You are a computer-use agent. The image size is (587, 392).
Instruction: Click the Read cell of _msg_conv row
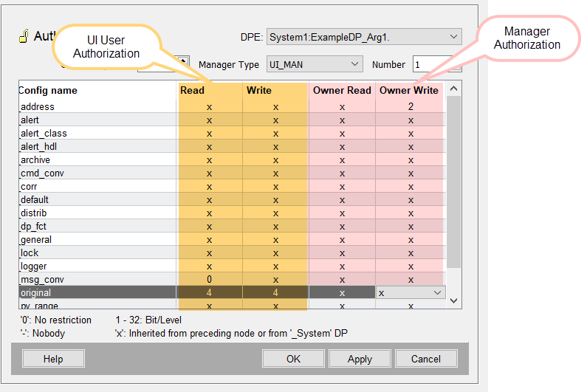click(209, 280)
